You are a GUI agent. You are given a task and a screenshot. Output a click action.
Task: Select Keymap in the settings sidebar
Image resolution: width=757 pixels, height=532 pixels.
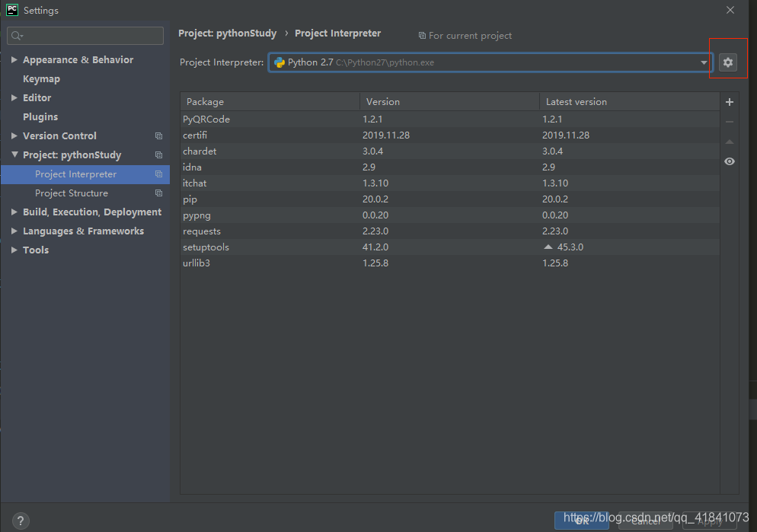41,78
